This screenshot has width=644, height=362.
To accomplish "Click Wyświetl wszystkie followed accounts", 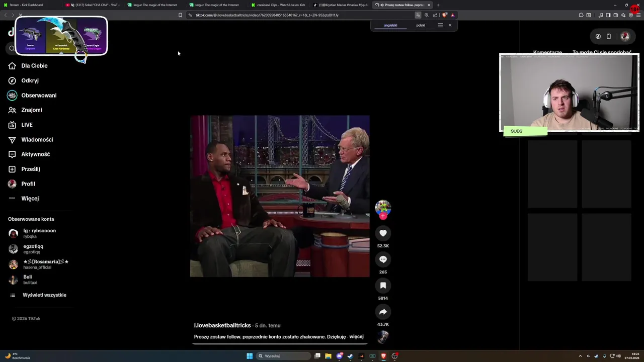I will click(x=44, y=295).
